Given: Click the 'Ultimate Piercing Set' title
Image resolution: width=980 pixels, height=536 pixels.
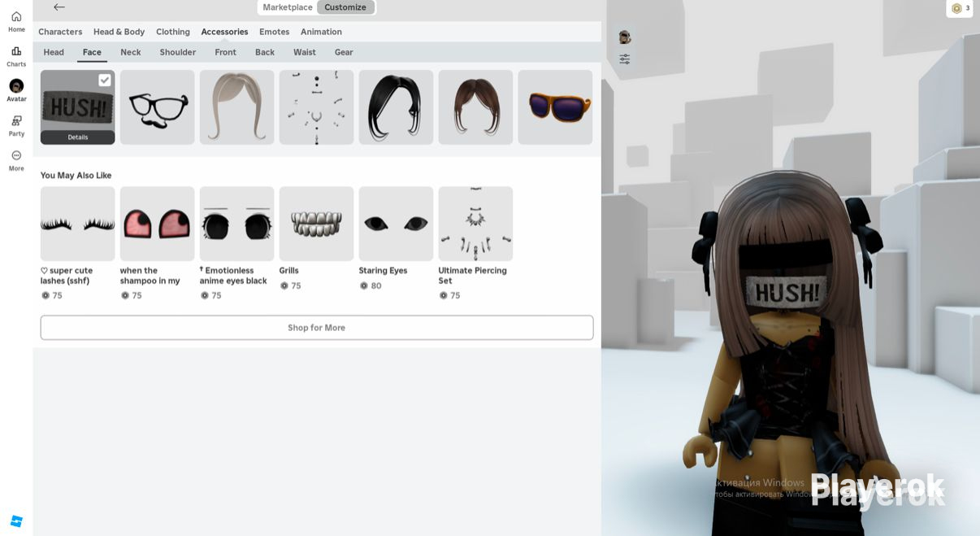Looking at the screenshot, I should click(473, 276).
